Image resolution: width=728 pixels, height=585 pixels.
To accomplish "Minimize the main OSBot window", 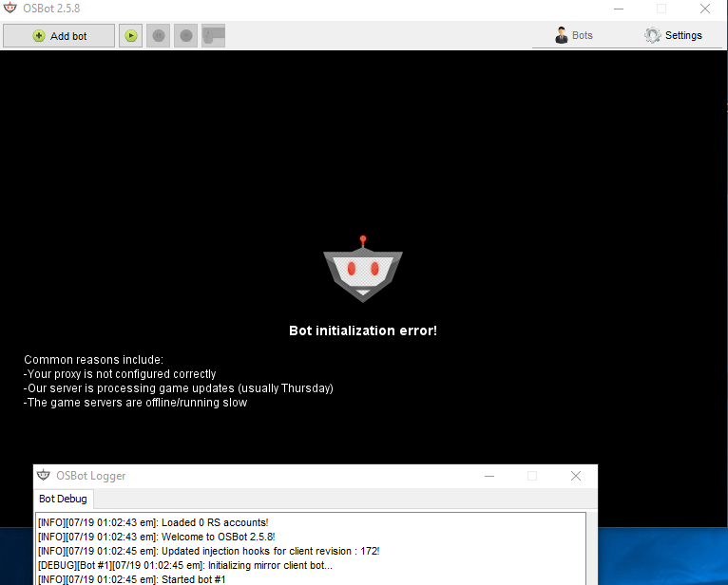I will (619, 9).
